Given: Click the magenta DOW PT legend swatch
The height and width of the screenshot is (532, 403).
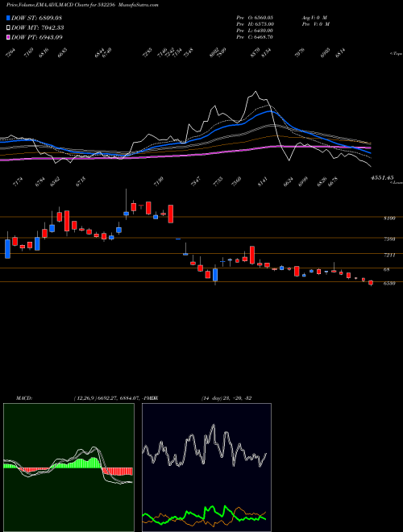Looking at the screenshot, I should 8,37.
